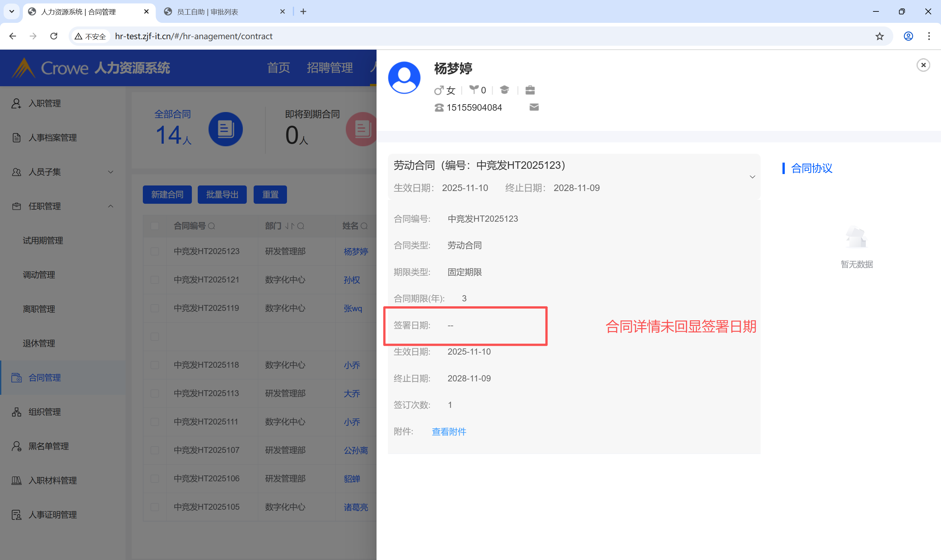This screenshot has height=560, width=941.
Task: Switch to 员工自助 审批列表 browser tab
Action: pos(207,12)
